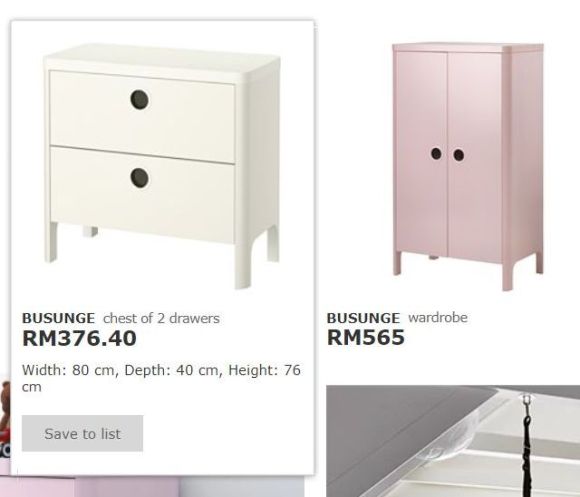Viewport: 580px width, 497px height.
Task: Select the 'wardrobe' description text
Action: 438,318
